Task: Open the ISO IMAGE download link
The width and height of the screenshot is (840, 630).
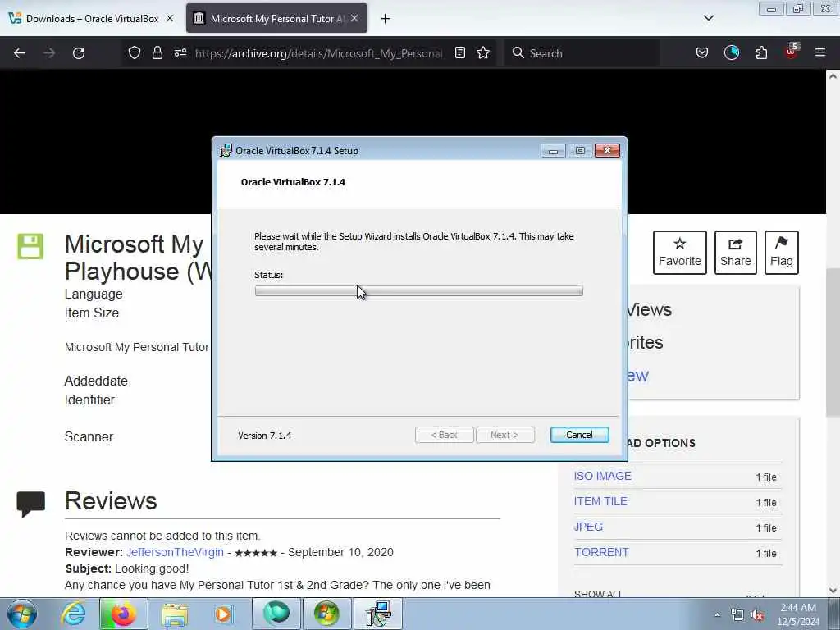Action: coord(603,477)
